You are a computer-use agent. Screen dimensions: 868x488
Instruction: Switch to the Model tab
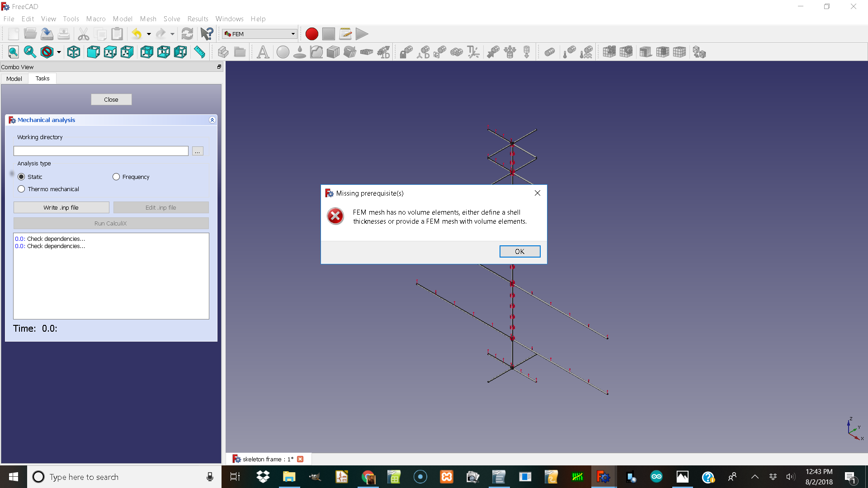coord(14,79)
